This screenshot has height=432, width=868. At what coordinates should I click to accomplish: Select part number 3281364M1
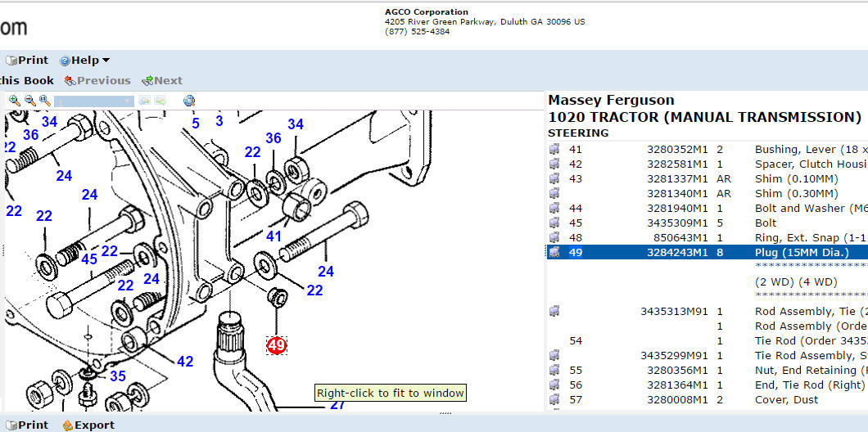coord(677,385)
